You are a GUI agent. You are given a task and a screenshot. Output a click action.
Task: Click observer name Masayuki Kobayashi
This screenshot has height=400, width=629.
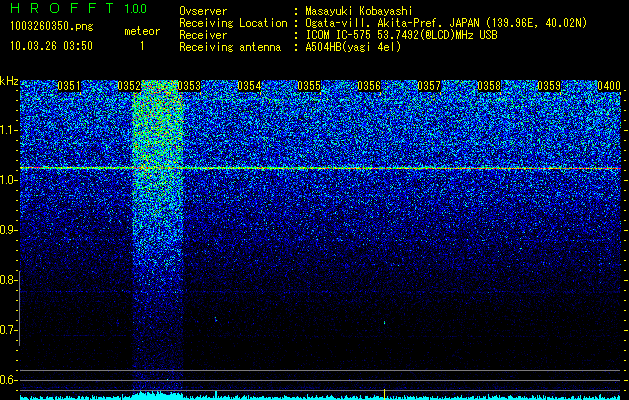tap(359, 11)
